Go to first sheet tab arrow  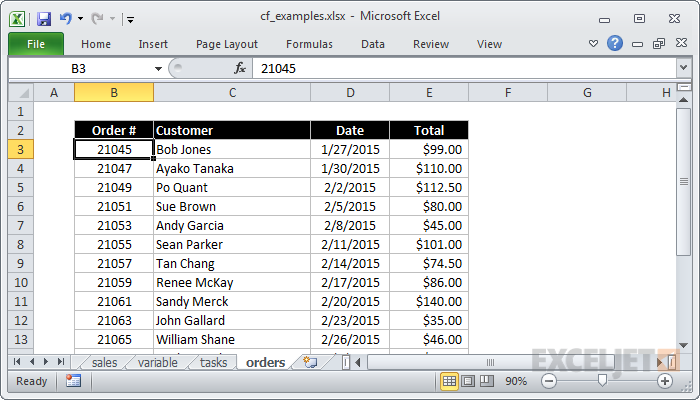click(17, 362)
